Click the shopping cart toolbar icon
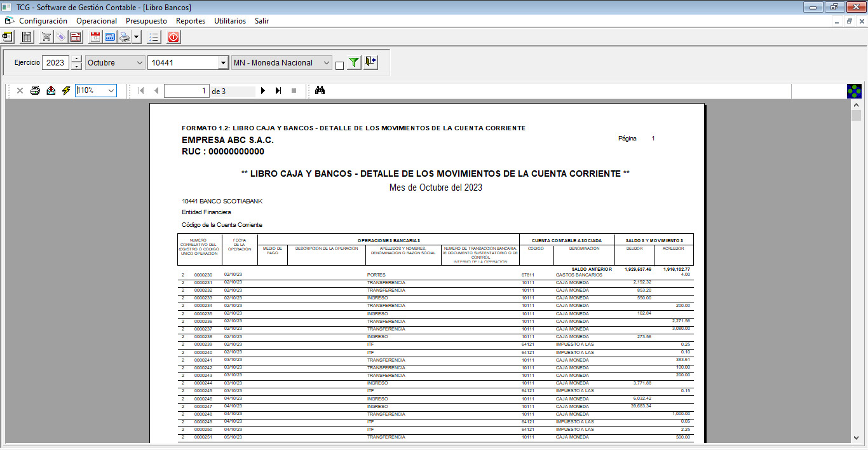Screen dimensions: 868x450 (x=46, y=37)
